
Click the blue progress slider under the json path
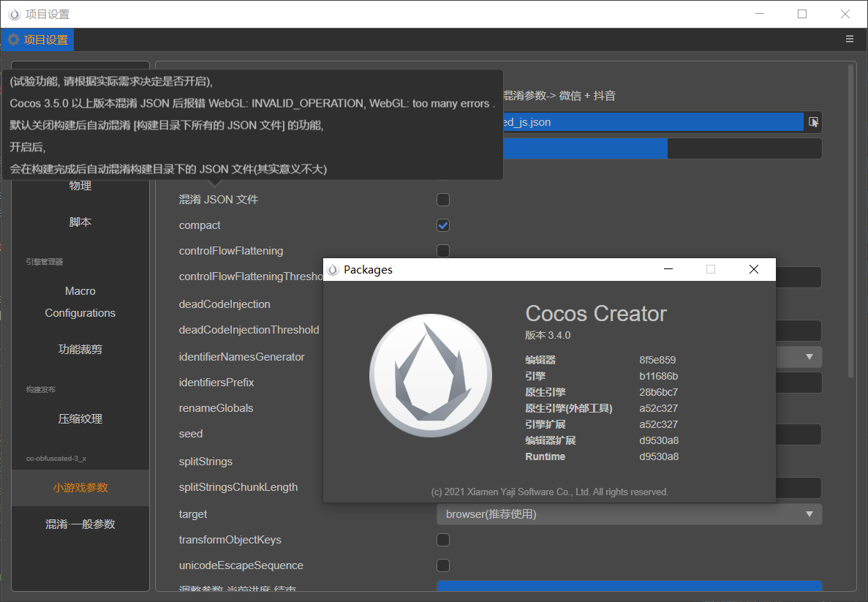click(x=662, y=149)
